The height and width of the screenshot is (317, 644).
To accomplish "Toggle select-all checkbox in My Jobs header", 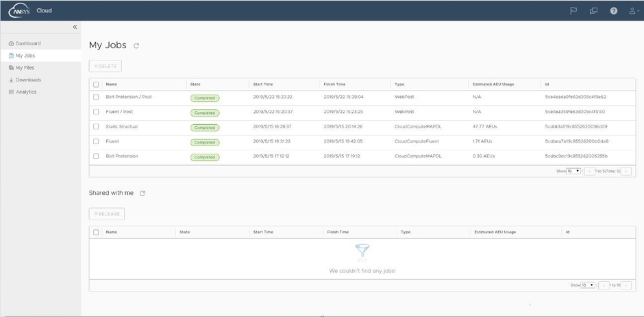I will (96, 84).
